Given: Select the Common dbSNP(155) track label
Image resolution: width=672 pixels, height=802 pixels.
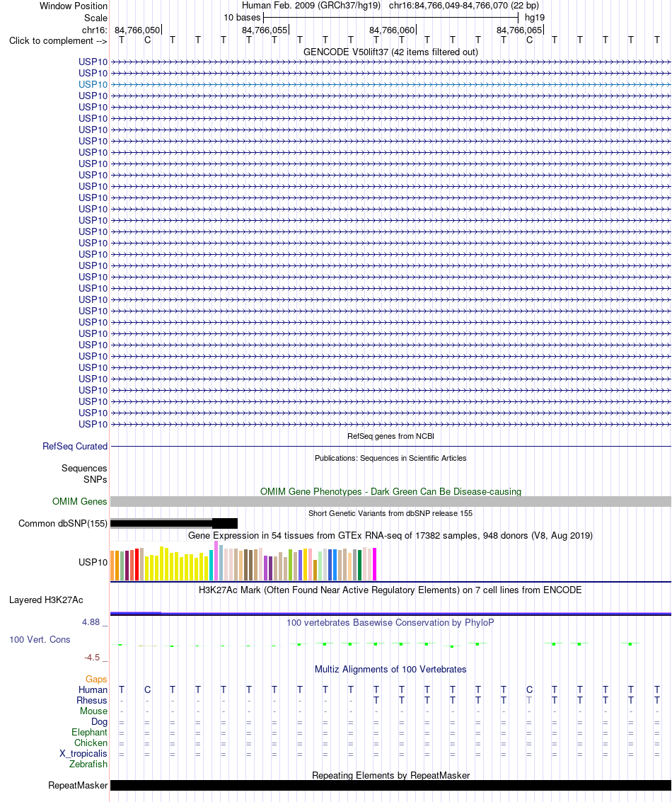Looking at the screenshot, I should pos(63,523).
